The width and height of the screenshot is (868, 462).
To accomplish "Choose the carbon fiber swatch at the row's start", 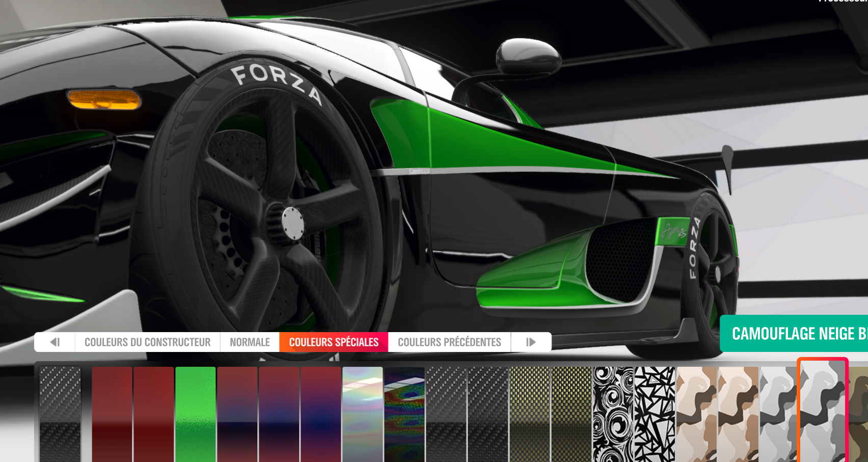I will coord(60,414).
